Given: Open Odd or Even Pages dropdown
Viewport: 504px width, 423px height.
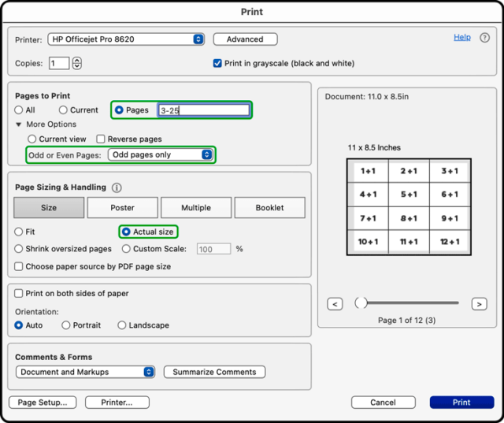Looking at the screenshot, I should pos(160,154).
